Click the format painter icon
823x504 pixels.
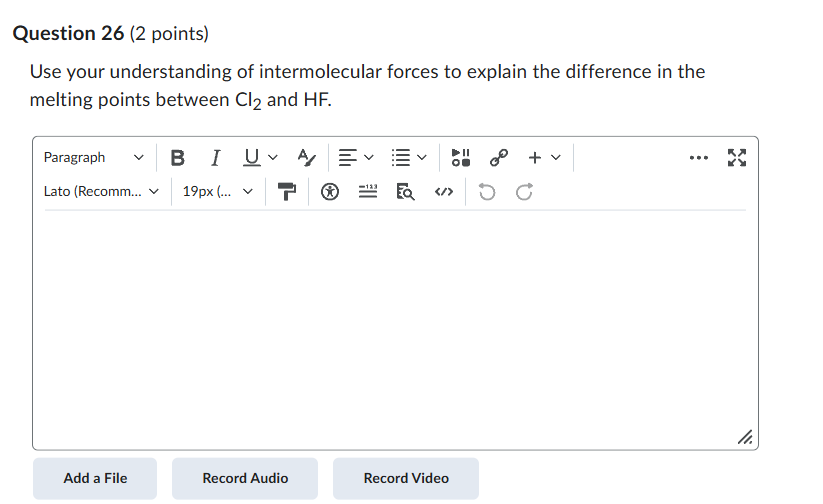[287, 192]
